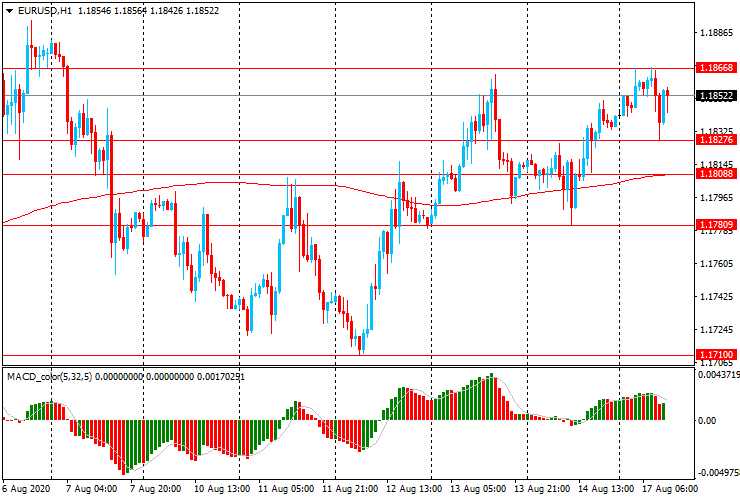Viewport: 740px width, 500px height.
Task: Select the red 1.17100 price level tag
Action: click(717, 355)
